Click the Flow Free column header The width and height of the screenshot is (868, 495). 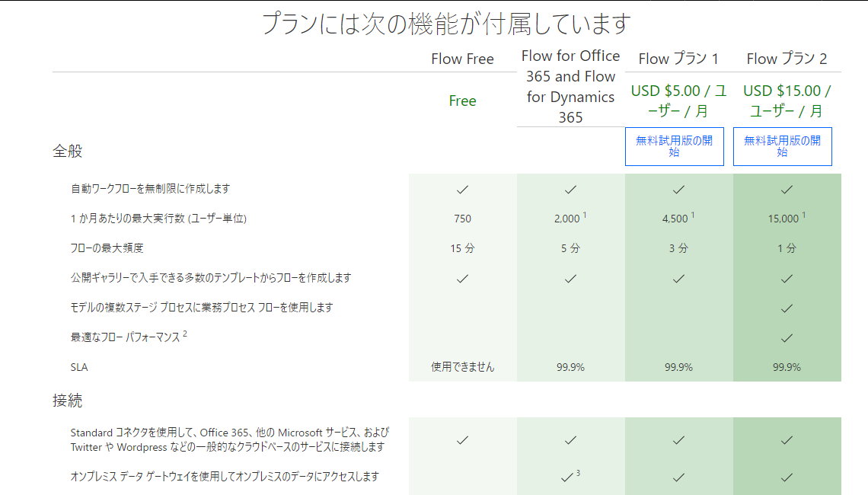(x=462, y=59)
